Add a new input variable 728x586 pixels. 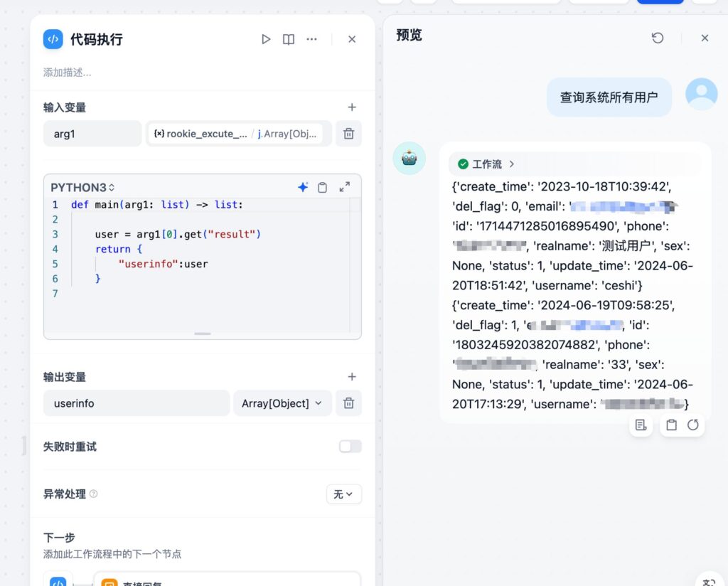click(351, 107)
